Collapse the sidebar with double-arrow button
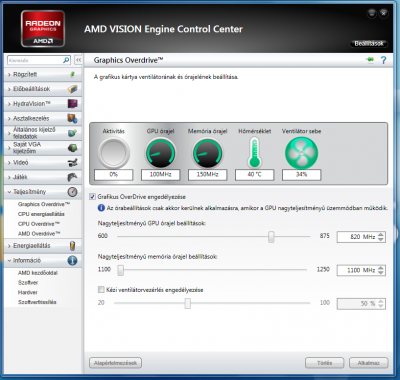This screenshot has width=400, height=380. point(78,60)
